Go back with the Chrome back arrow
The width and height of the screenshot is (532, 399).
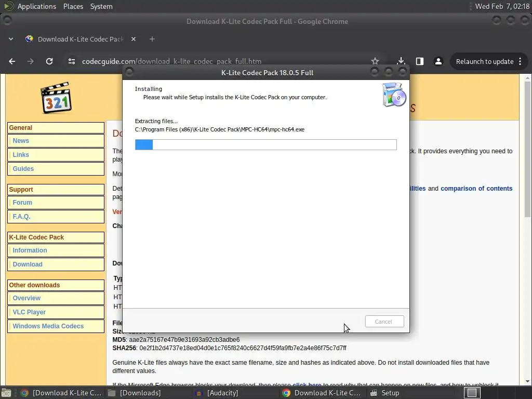pos(12,61)
